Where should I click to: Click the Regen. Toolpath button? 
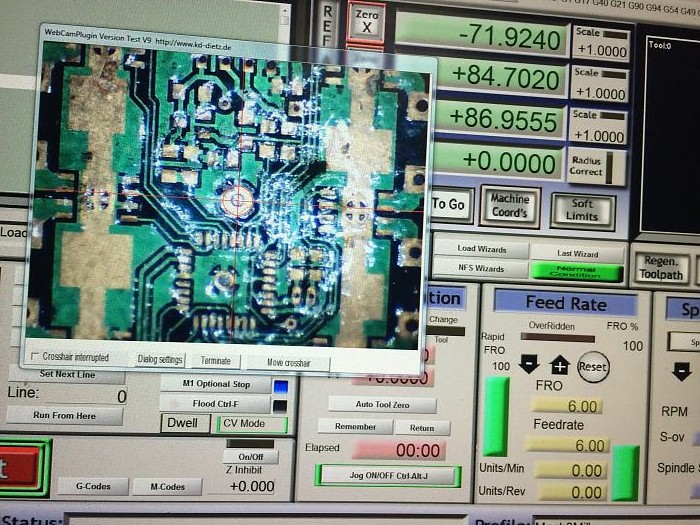point(659,267)
